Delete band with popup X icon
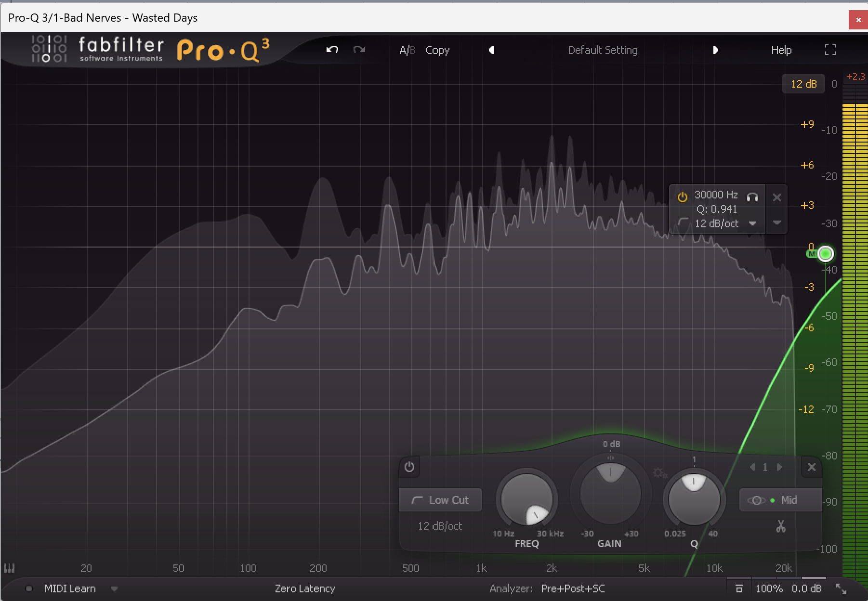 (776, 197)
